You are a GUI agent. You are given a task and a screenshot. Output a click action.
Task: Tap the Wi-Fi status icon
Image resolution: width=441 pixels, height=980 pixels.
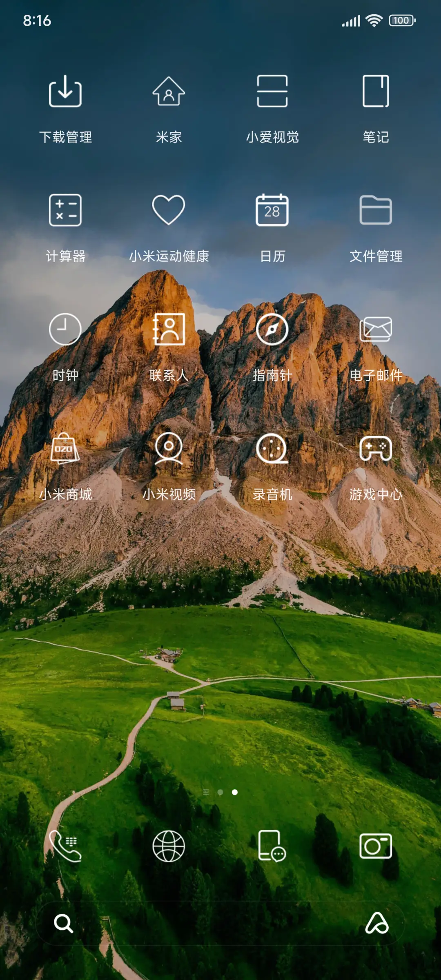pos(374,20)
